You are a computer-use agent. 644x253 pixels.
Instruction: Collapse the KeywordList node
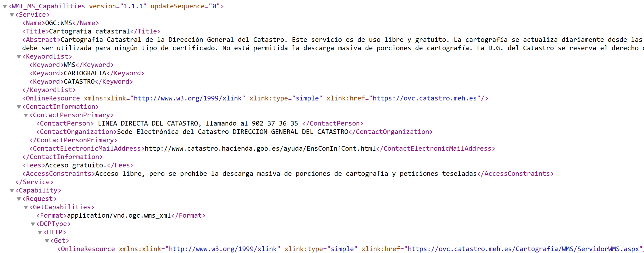(x=19, y=57)
